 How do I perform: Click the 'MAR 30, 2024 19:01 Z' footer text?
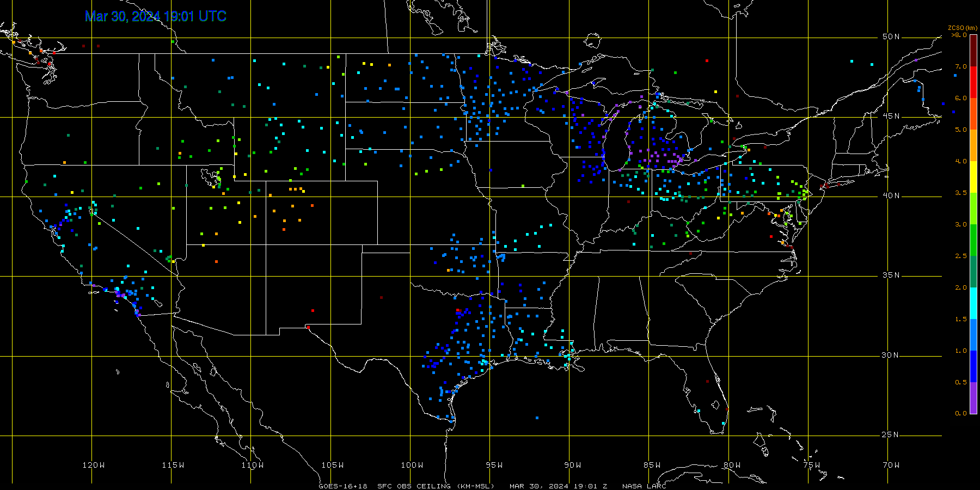tap(559, 486)
